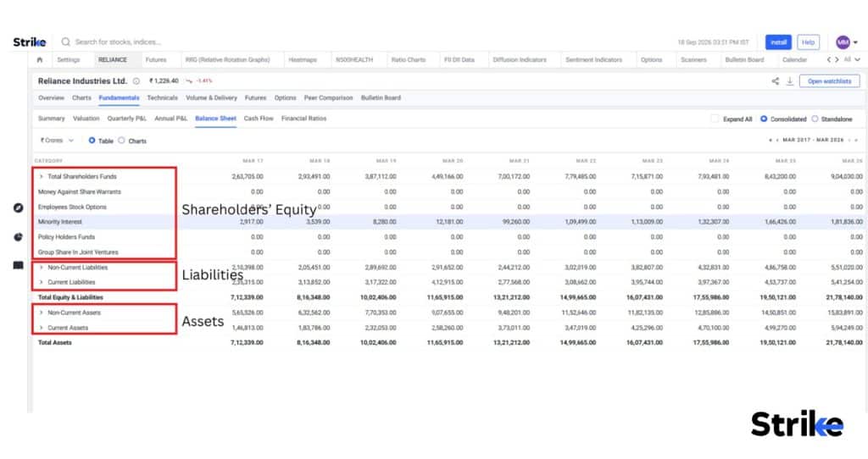Click the Strike logo in the header

point(30,42)
